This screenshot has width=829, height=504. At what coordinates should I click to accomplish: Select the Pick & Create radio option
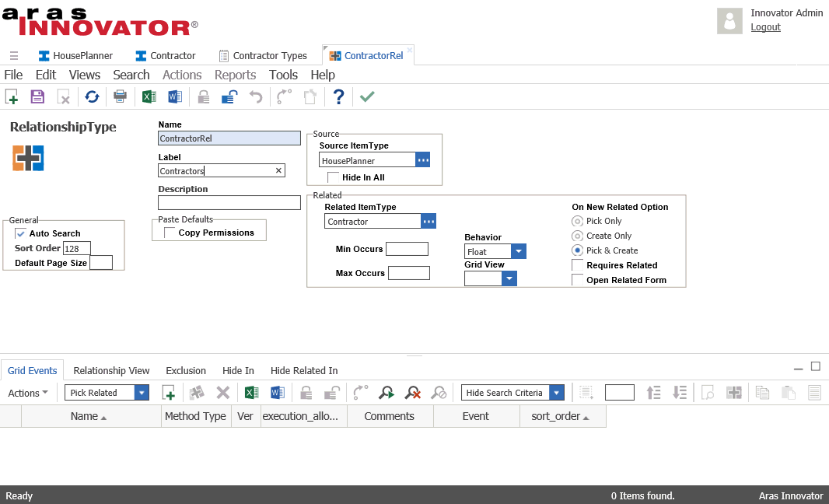click(577, 250)
